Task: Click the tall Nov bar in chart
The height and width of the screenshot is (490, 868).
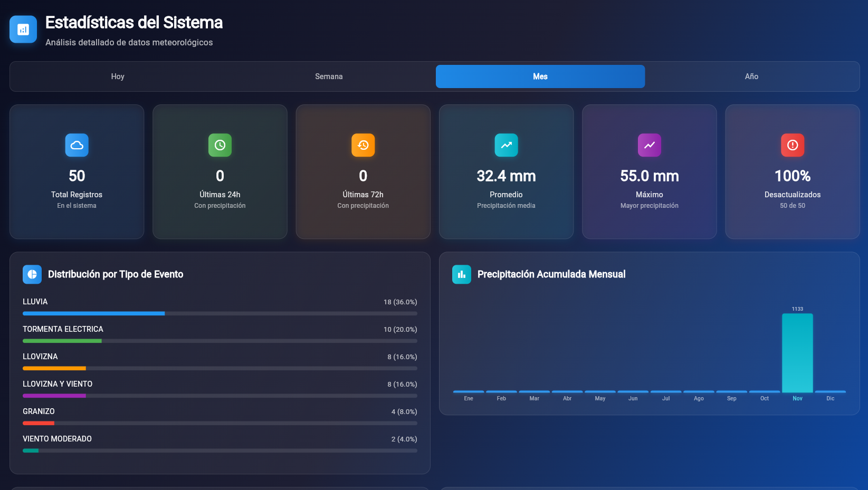Action: tap(797, 352)
